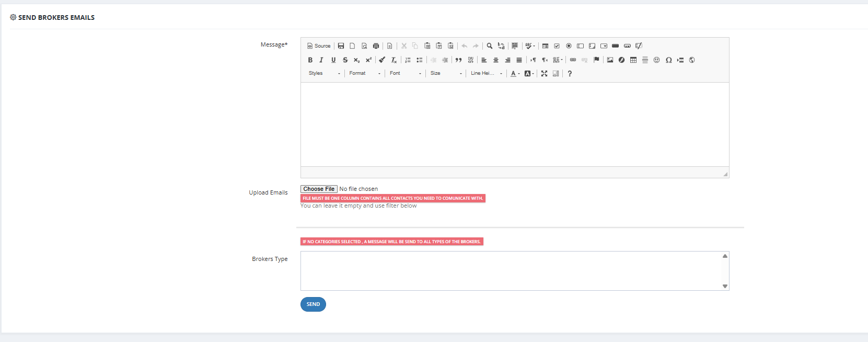Image resolution: width=868 pixels, height=342 pixels.
Task: Insert an image with the image icon
Action: (x=610, y=60)
